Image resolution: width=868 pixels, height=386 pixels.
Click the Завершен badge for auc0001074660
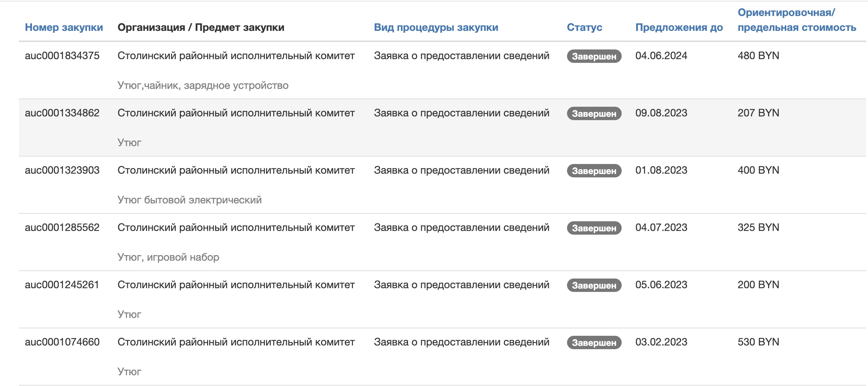594,342
